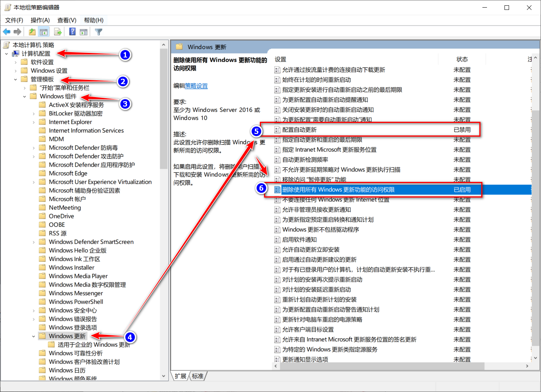Viewport: 541px width, 392px height.
Task: Collapse the Windows 更新 tree node
Action: pos(34,336)
